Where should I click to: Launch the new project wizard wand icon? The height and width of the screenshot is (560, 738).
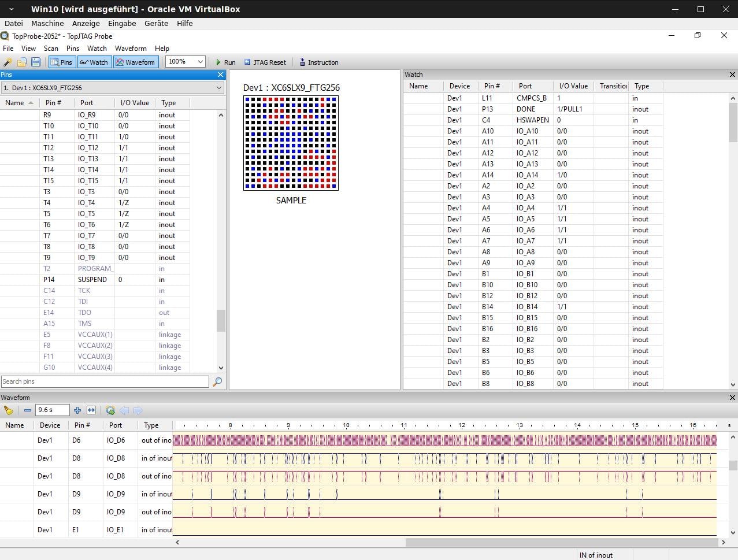click(x=8, y=62)
